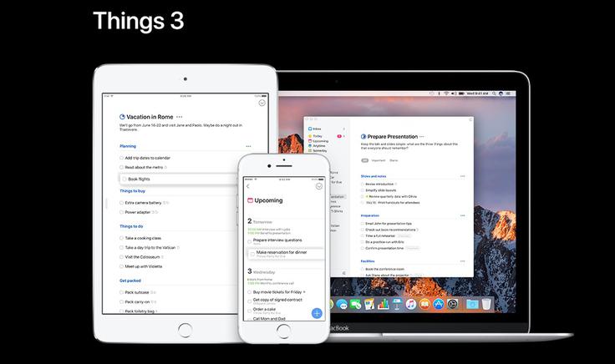Open Numbers from the Dock
Image resolution: width=615 pixels, height=364 pixels.
click(x=383, y=305)
